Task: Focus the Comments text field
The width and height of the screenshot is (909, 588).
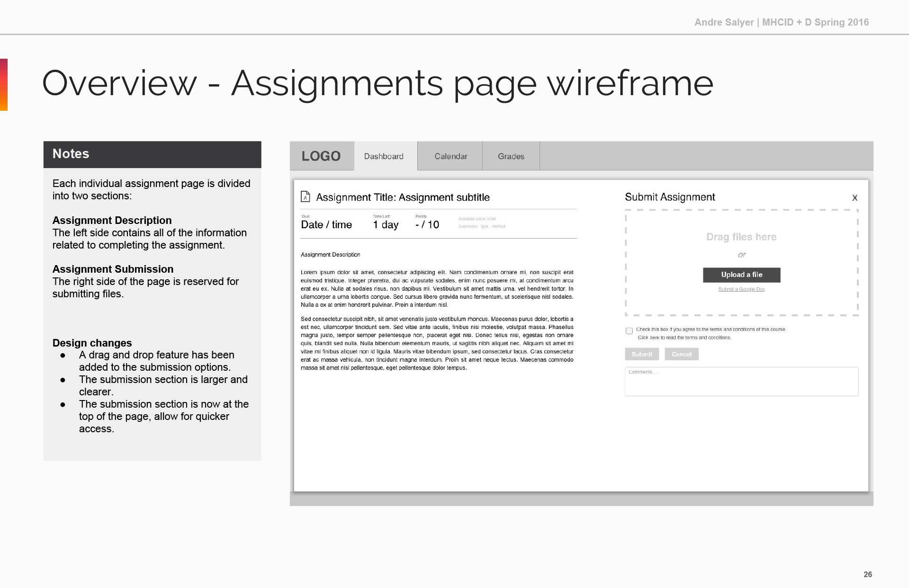Action: click(741, 382)
